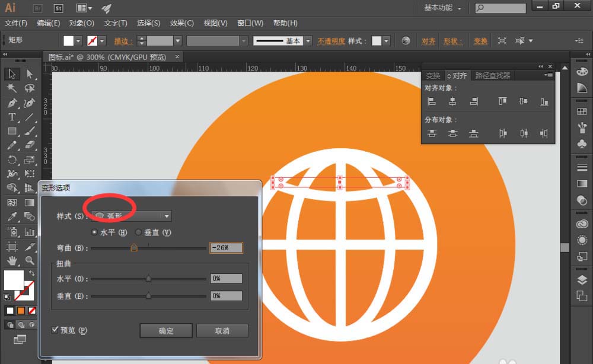
Task: Select the Pen tool
Action: [x=12, y=103]
